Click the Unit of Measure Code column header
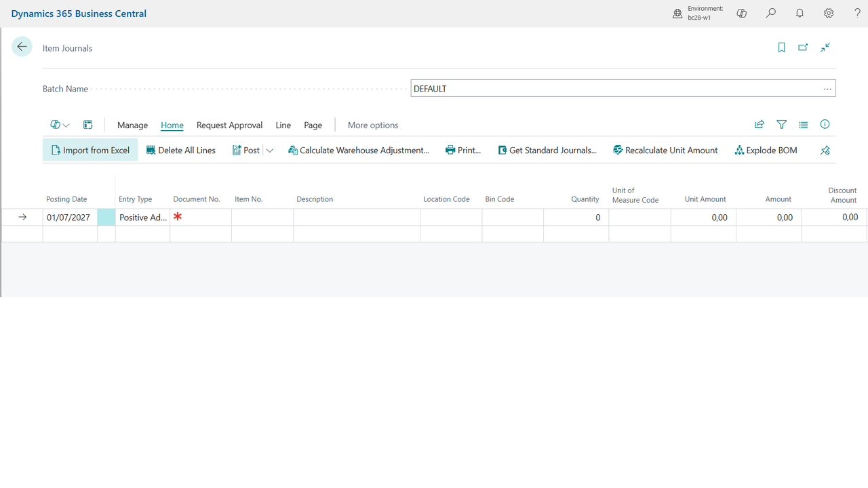 point(635,195)
